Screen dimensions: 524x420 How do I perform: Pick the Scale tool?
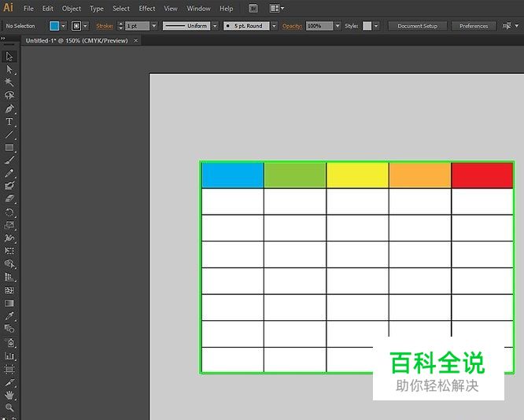tap(9, 225)
